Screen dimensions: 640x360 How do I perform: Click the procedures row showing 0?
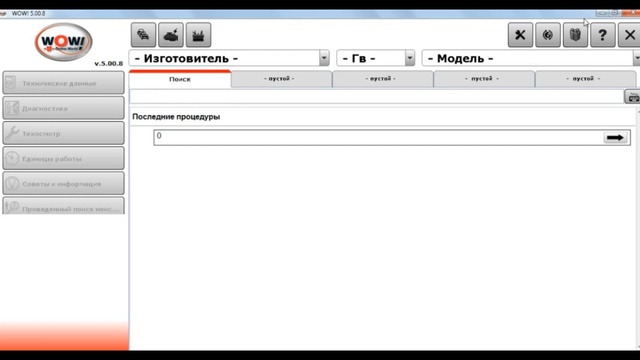point(392,138)
